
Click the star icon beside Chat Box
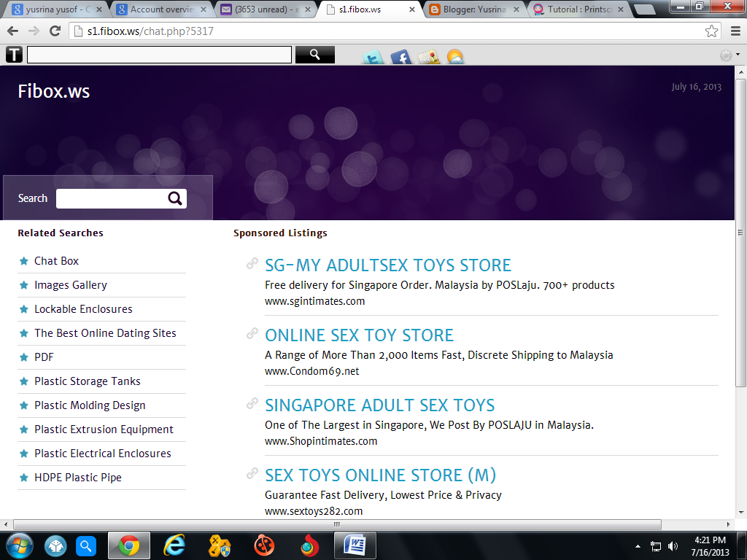[x=24, y=261]
